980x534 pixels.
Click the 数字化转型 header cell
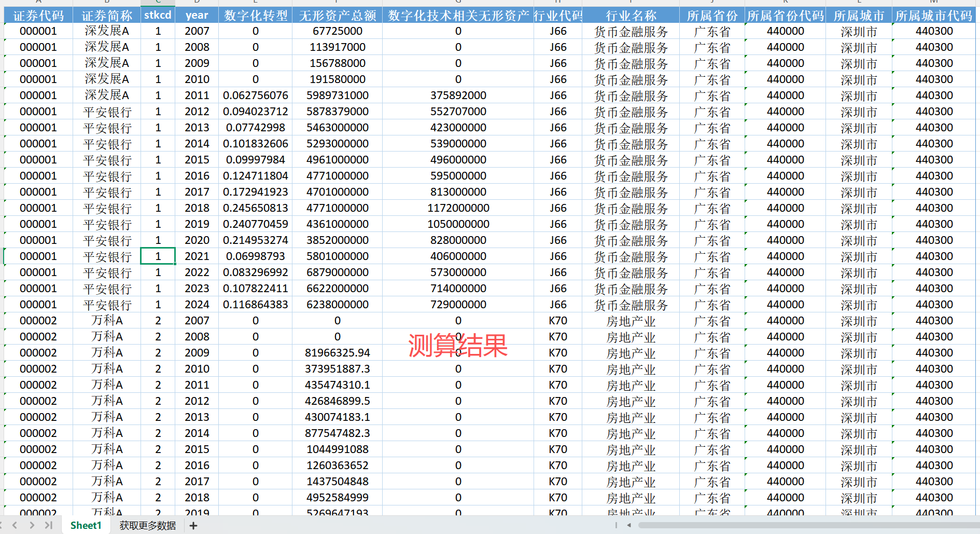pyautogui.click(x=256, y=16)
